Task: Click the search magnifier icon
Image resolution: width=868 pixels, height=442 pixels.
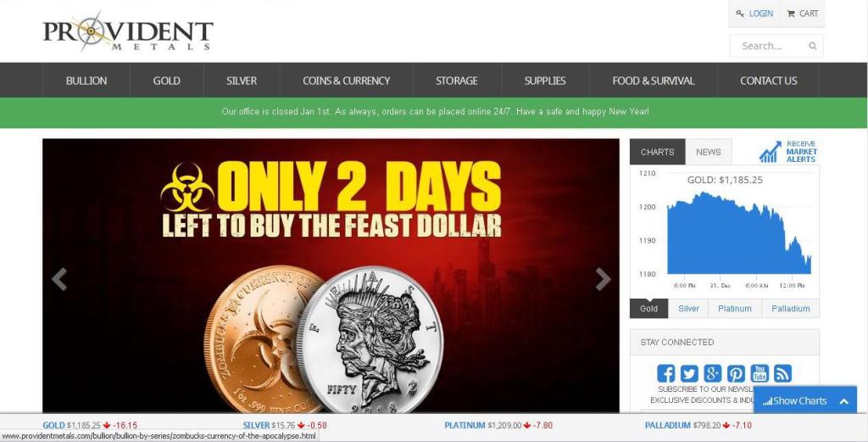Action: tap(812, 46)
